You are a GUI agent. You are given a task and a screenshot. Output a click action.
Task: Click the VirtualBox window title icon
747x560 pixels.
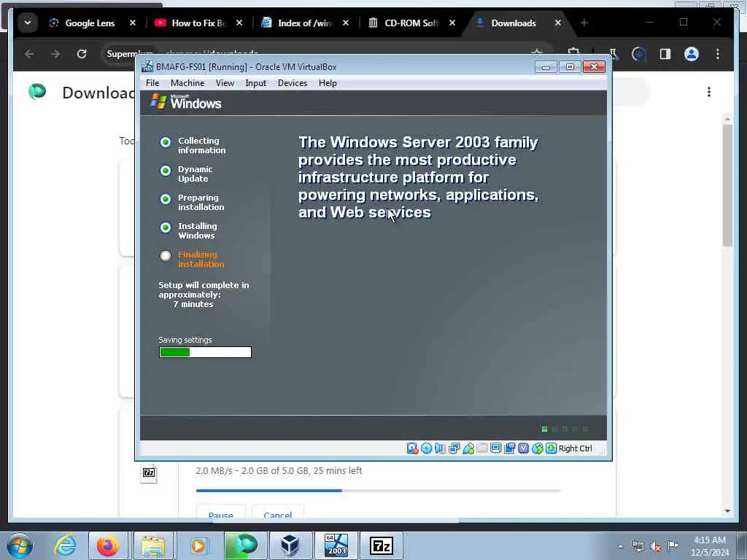pos(147,66)
